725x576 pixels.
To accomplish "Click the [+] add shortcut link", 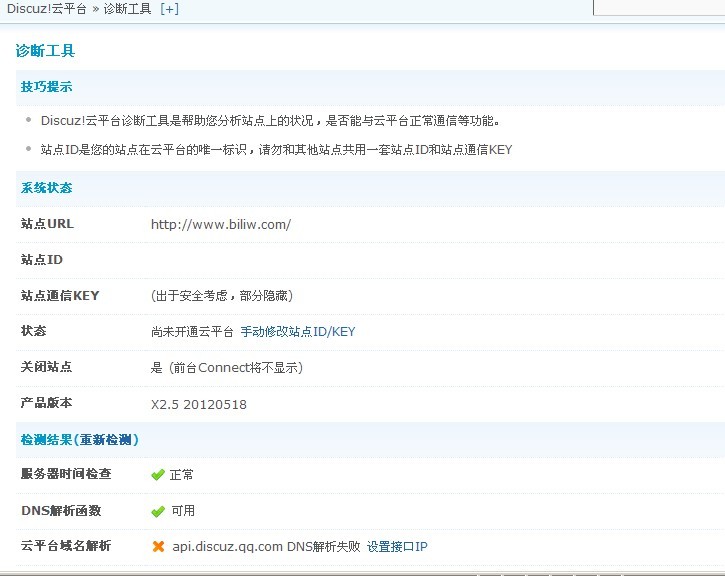I will coord(169,9).
